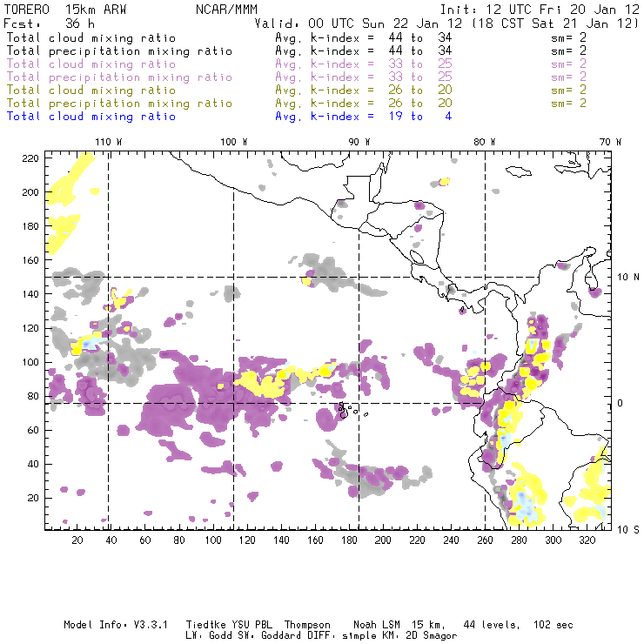This screenshot has width=644, height=644.
Task: Click the 'Thompson' microphysics text
Action: click(307, 625)
